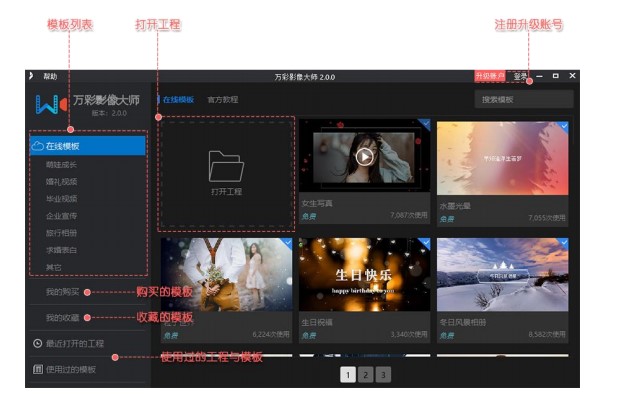Click the template icon beside 使用过的模板
Viewport: 622px width, 396px height.
37,369
